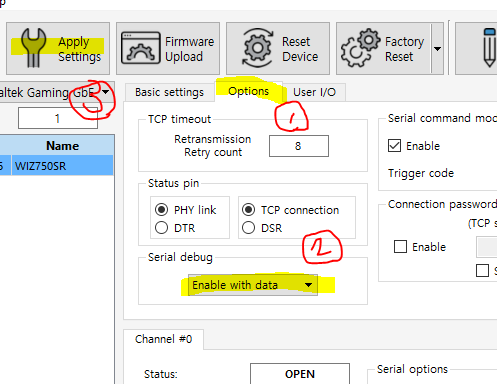Click the Name column header
Viewport: 497px width, 384px height.
pyautogui.click(x=62, y=145)
